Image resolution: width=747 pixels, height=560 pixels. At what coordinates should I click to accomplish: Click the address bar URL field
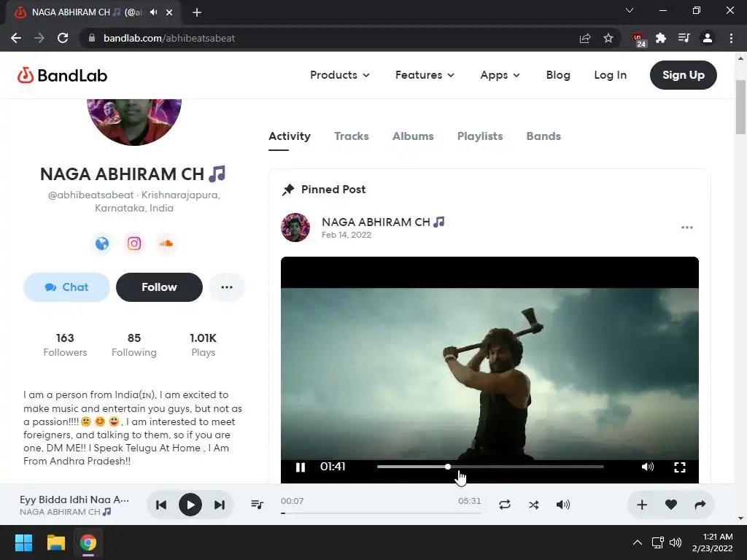coord(333,38)
